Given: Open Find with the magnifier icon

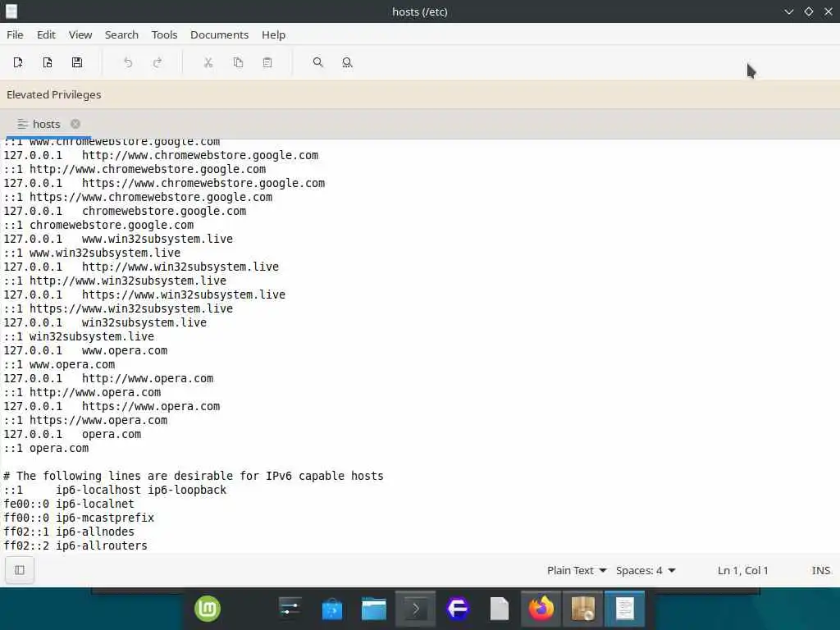Looking at the screenshot, I should click(317, 62).
